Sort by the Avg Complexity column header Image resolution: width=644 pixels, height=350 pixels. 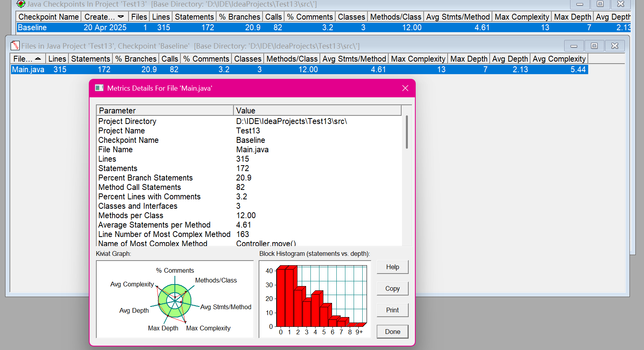point(559,59)
